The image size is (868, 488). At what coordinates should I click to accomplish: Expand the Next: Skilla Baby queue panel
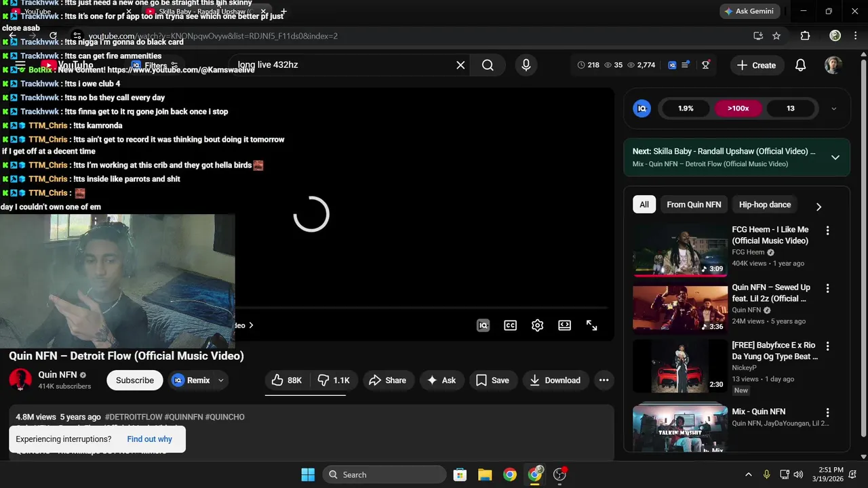pos(835,157)
